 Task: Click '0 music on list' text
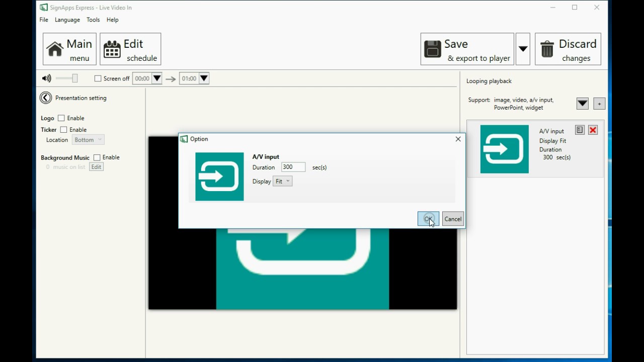pyautogui.click(x=65, y=167)
